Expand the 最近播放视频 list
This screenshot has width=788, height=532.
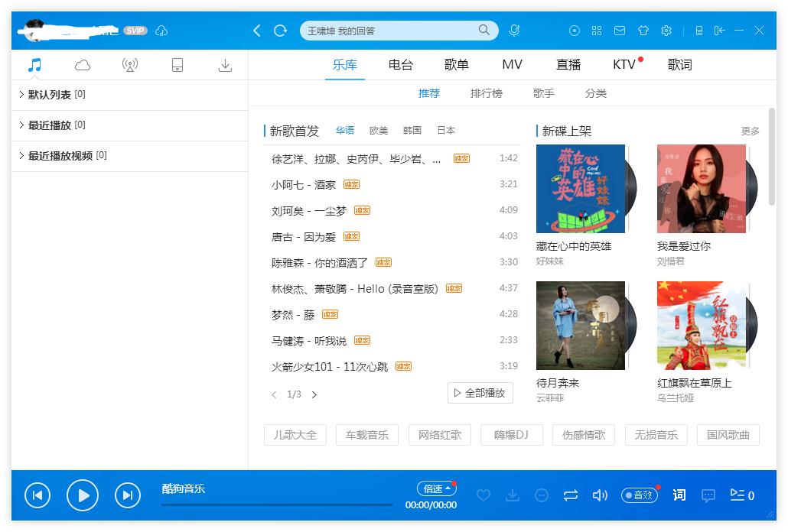point(57,155)
